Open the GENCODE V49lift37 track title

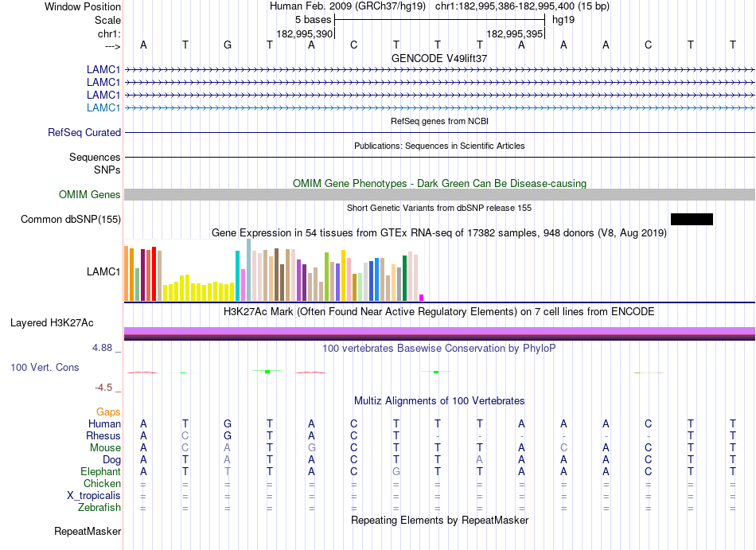439,58
